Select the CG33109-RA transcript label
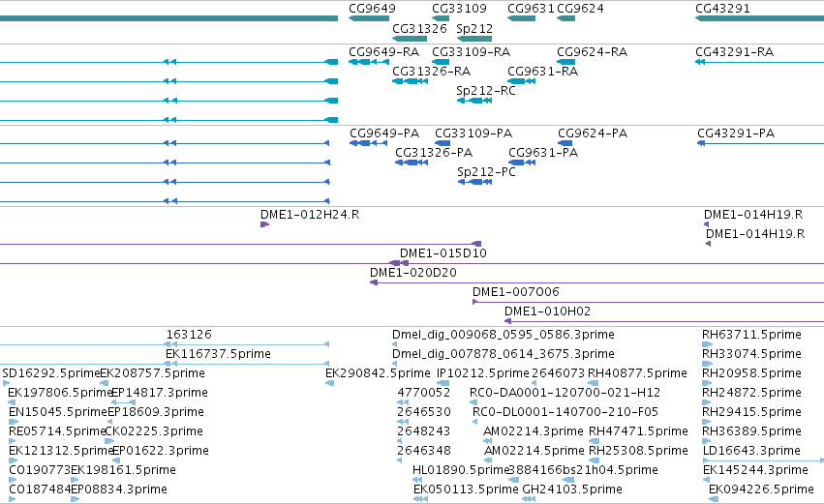The height and width of the screenshot is (504, 824). click(471, 52)
